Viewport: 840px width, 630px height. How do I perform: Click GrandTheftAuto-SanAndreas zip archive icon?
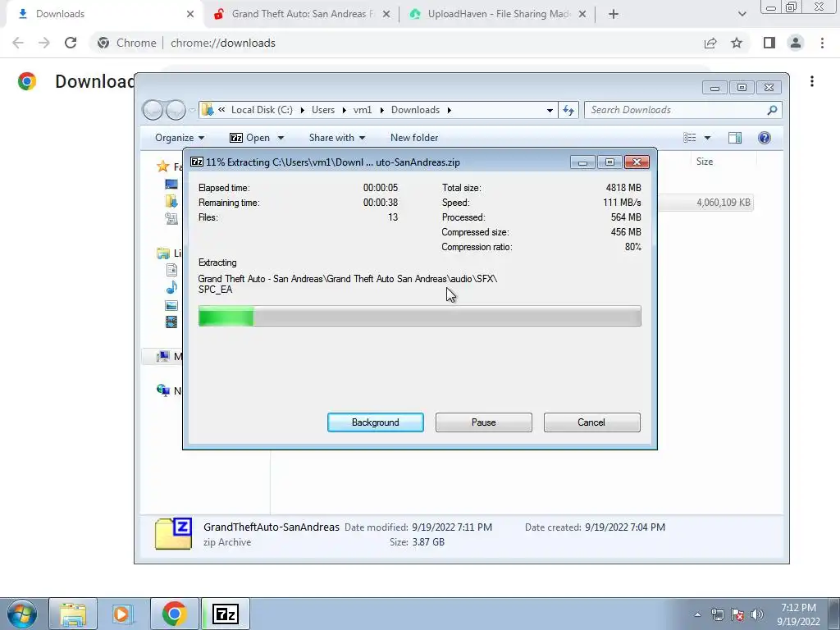173,533
